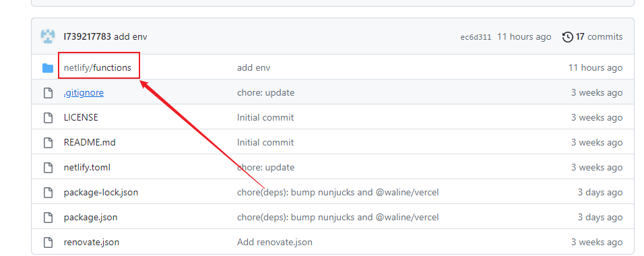Image resolution: width=644 pixels, height=256 pixels.
Task: Open the package.json file
Action: pyautogui.click(x=91, y=218)
